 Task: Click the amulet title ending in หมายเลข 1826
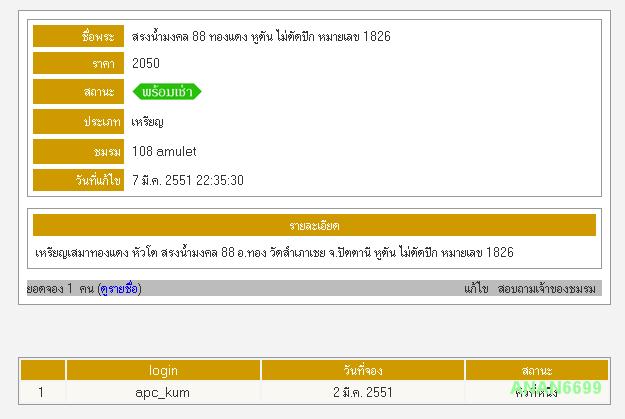tap(261, 36)
